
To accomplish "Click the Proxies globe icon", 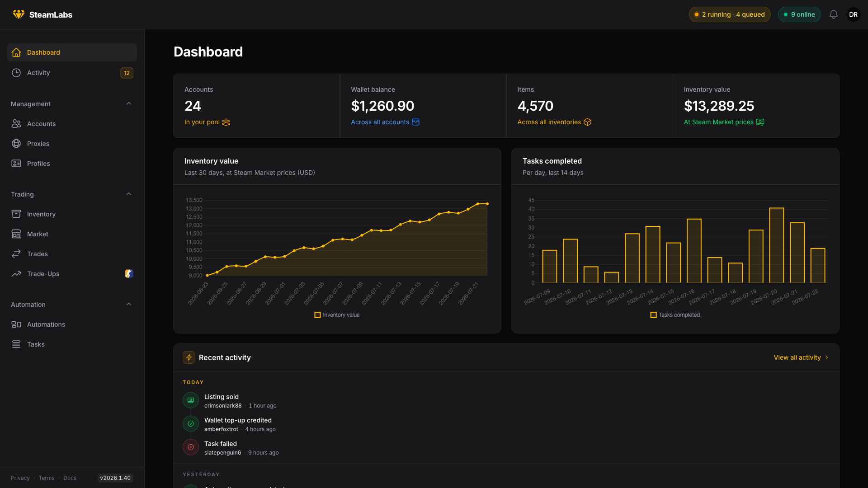I will click(x=16, y=144).
